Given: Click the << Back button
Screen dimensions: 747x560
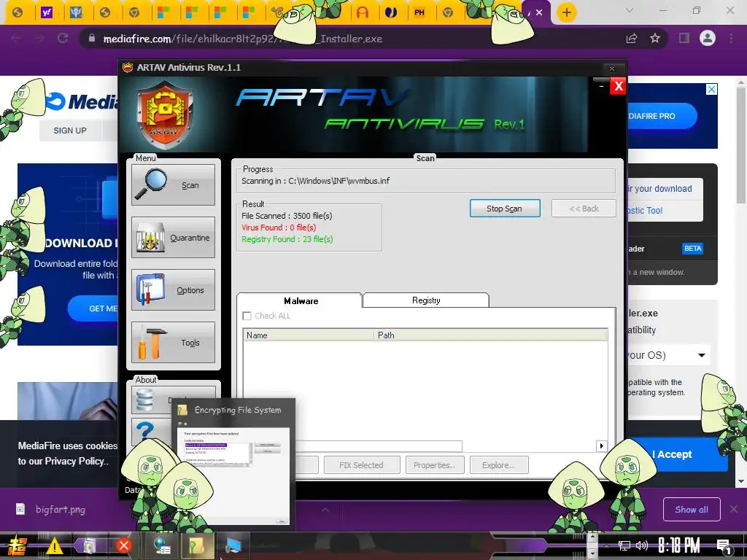Looking at the screenshot, I should tap(584, 208).
